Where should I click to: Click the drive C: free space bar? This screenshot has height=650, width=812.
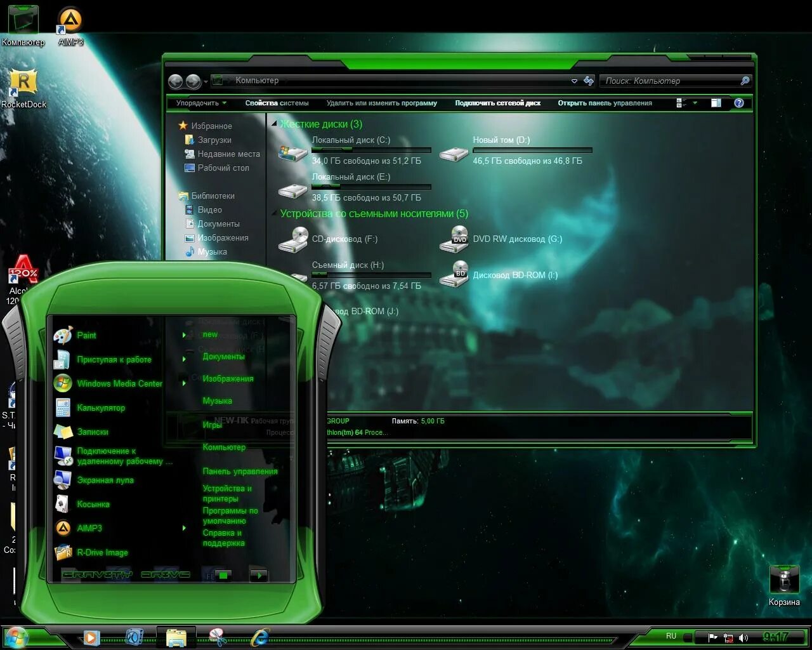(x=371, y=150)
